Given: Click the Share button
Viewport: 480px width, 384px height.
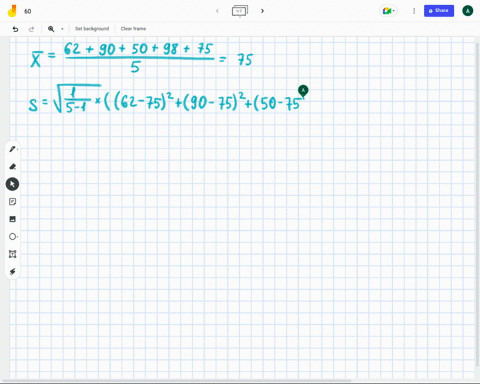Looking at the screenshot, I should [439, 11].
